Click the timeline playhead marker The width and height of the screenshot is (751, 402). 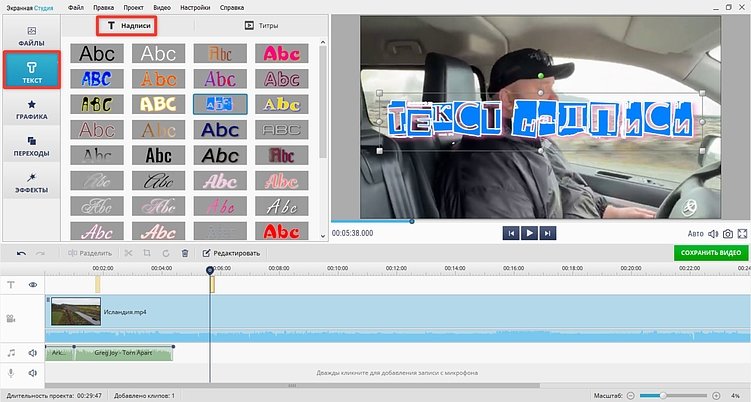coord(210,271)
